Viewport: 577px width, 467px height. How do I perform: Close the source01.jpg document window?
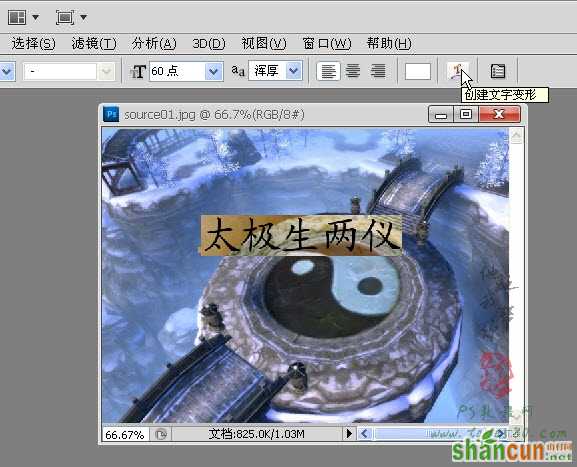(499, 114)
